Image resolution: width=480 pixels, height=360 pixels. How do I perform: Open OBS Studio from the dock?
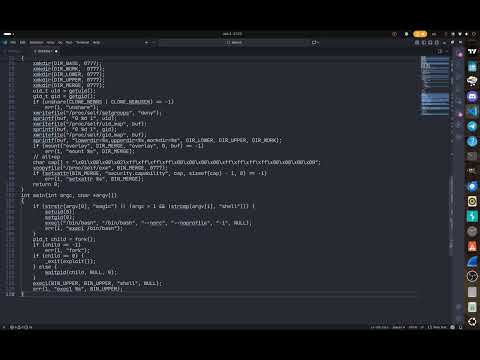pyautogui.click(x=472, y=276)
